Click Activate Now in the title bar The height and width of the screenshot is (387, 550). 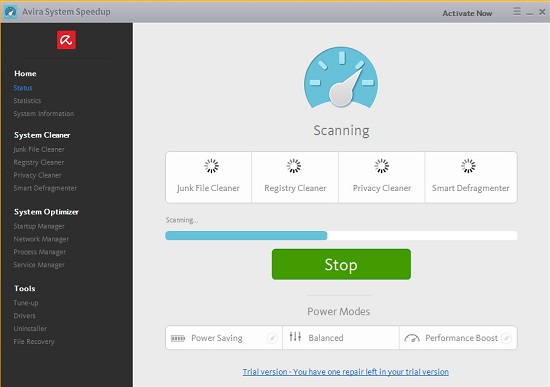467,13
